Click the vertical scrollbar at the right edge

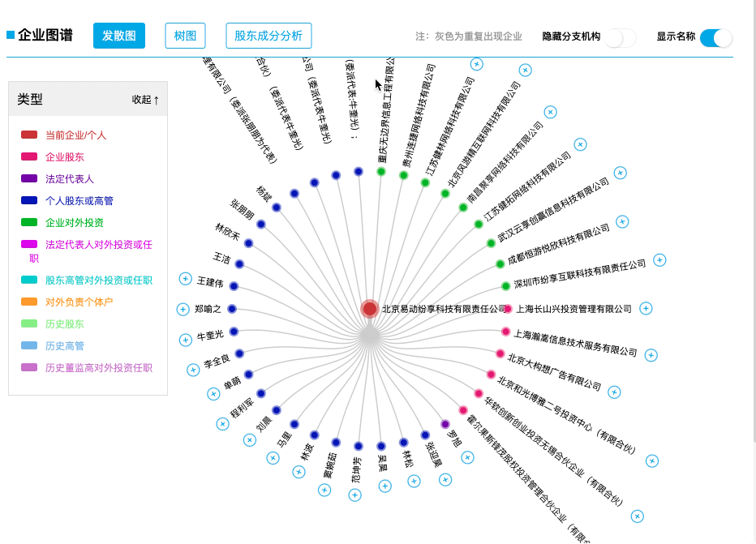coord(754,221)
